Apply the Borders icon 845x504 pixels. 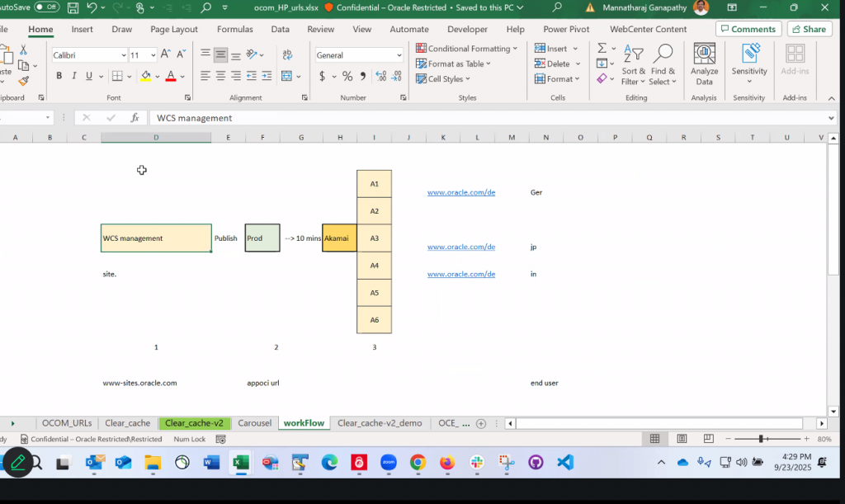click(117, 76)
